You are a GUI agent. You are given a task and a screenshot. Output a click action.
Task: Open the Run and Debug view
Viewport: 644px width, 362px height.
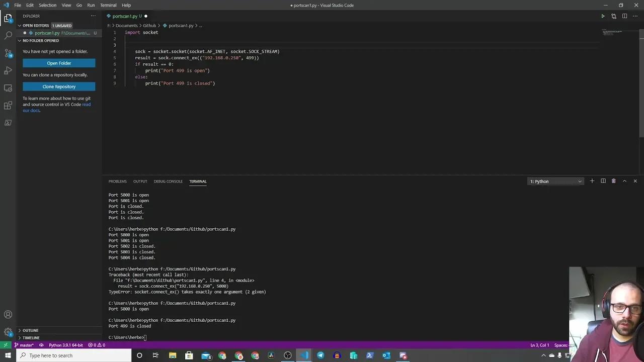point(8,70)
